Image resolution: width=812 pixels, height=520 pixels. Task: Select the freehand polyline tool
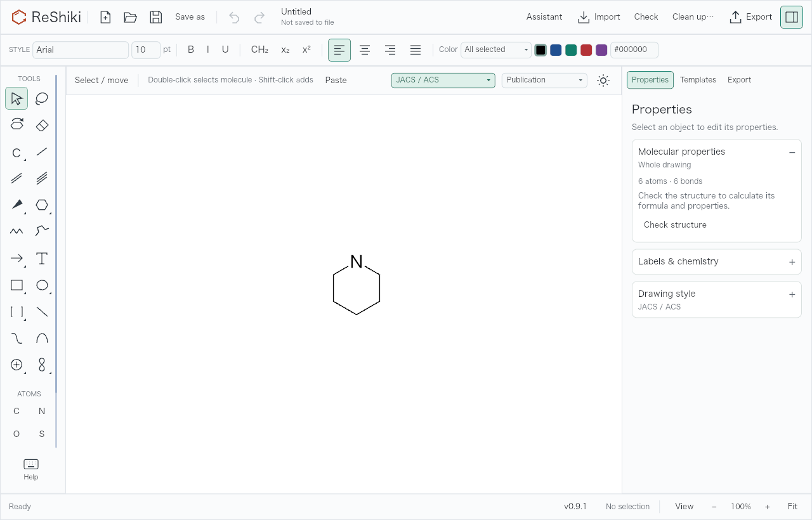point(42,231)
